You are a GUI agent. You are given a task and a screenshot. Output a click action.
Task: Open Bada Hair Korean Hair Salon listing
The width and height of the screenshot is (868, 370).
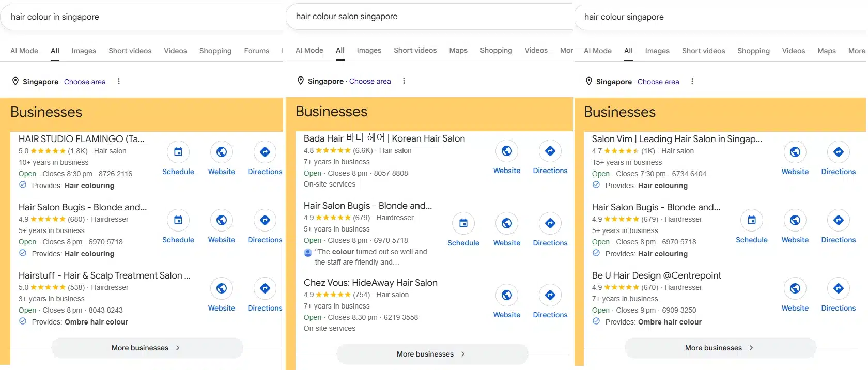384,138
